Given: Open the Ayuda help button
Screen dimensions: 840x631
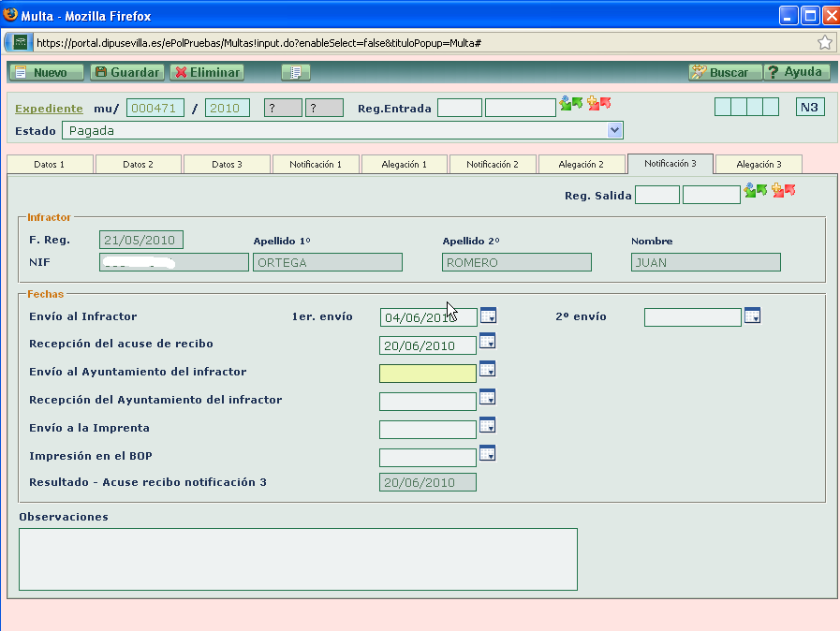Looking at the screenshot, I should point(797,72).
